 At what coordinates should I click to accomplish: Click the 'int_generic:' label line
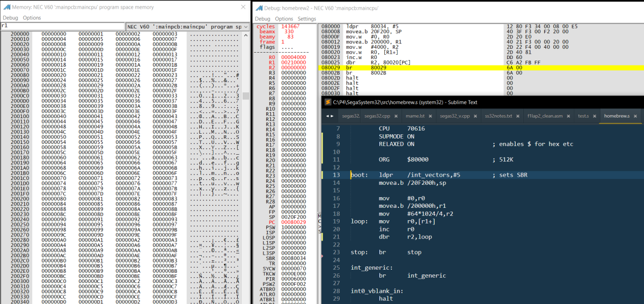(x=371, y=267)
